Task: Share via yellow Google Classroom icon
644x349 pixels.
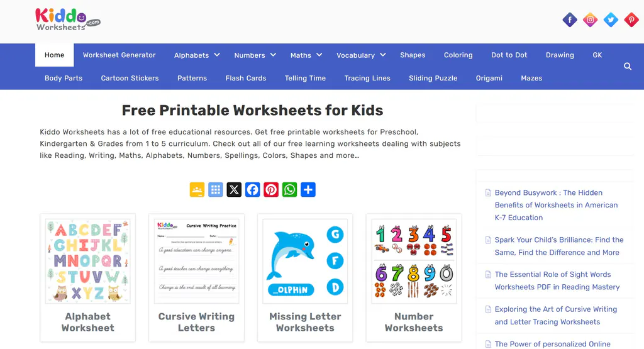Action: click(x=197, y=190)
